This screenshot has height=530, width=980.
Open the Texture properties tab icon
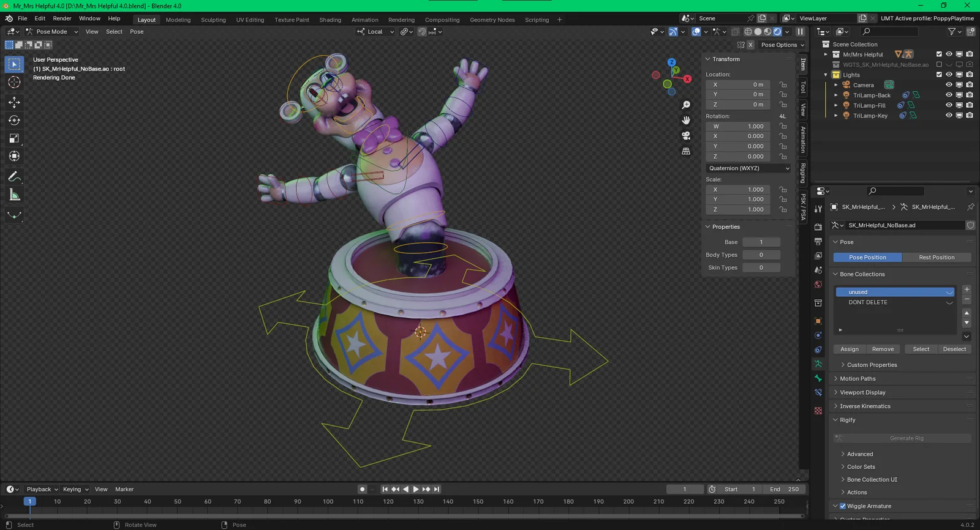tap(818, 411)
